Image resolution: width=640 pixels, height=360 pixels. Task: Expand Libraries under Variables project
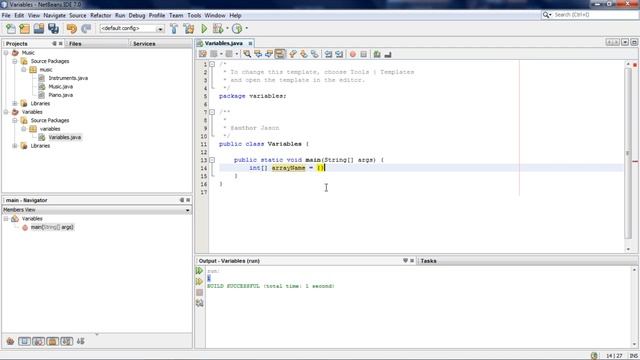15,145
